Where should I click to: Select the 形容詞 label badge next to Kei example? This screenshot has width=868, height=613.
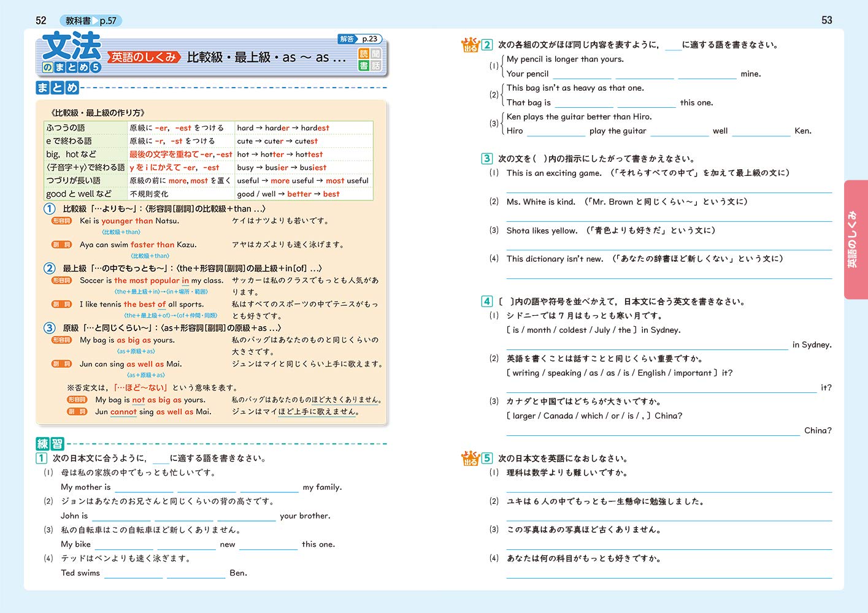[x=61, y=221]
